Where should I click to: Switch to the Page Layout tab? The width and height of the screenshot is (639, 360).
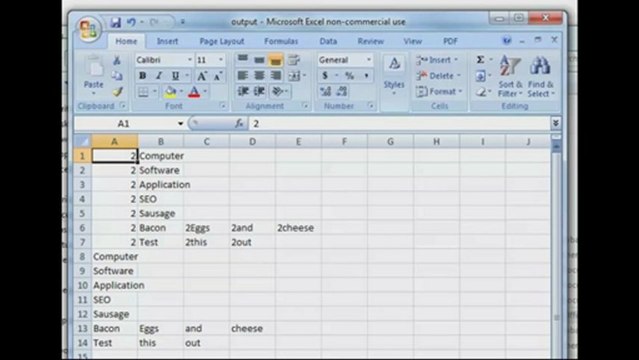(x=222, y=41)
